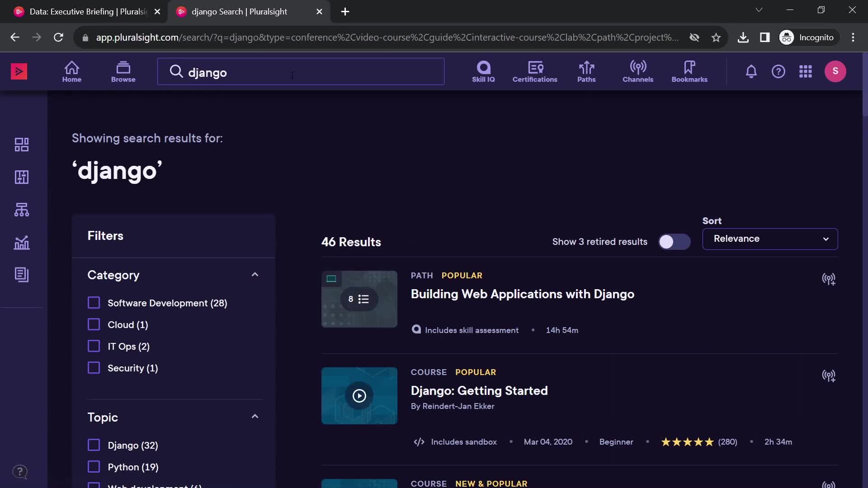Close the django Search tab

point(319,12)
